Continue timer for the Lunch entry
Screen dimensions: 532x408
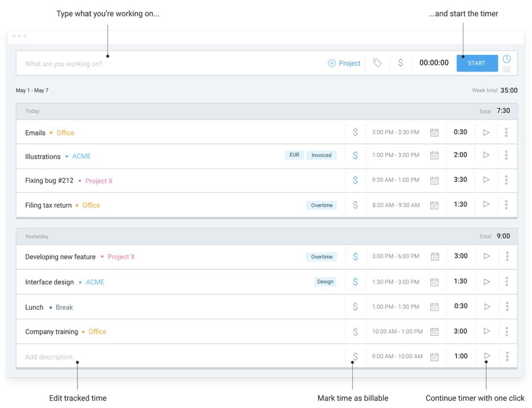486,306
